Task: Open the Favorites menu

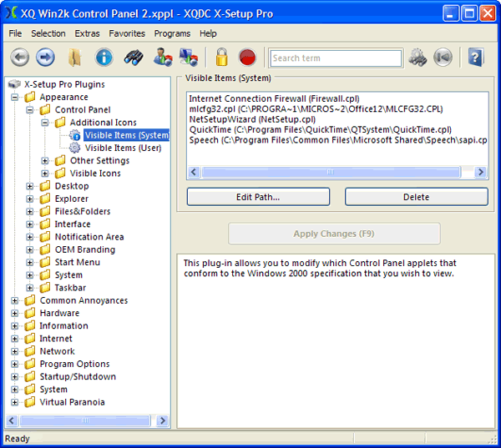Action: [127, 33]
